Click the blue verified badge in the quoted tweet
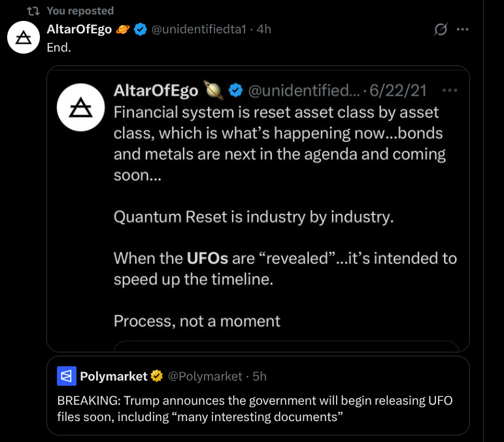Viewport: 504px width, 442px height. click(237, 90)
